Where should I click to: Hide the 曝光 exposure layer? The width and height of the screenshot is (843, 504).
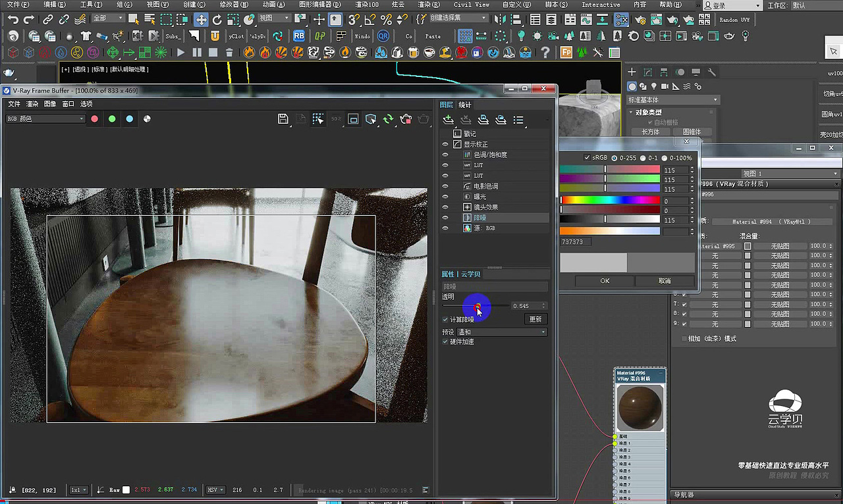point(445,195)
